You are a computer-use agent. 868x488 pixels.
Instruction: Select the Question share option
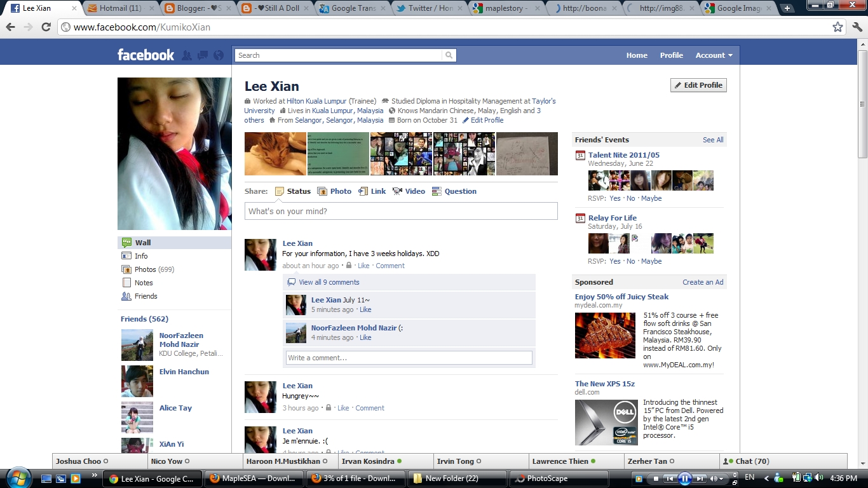coord(454,191)
